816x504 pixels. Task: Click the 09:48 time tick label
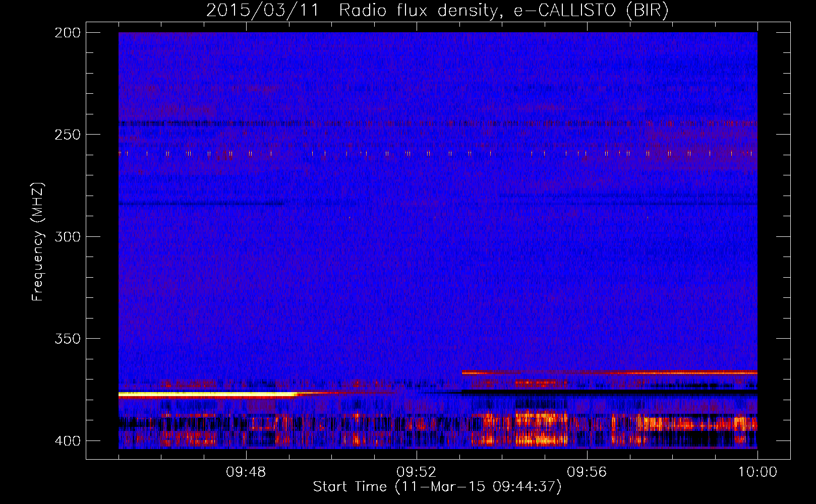246,472
